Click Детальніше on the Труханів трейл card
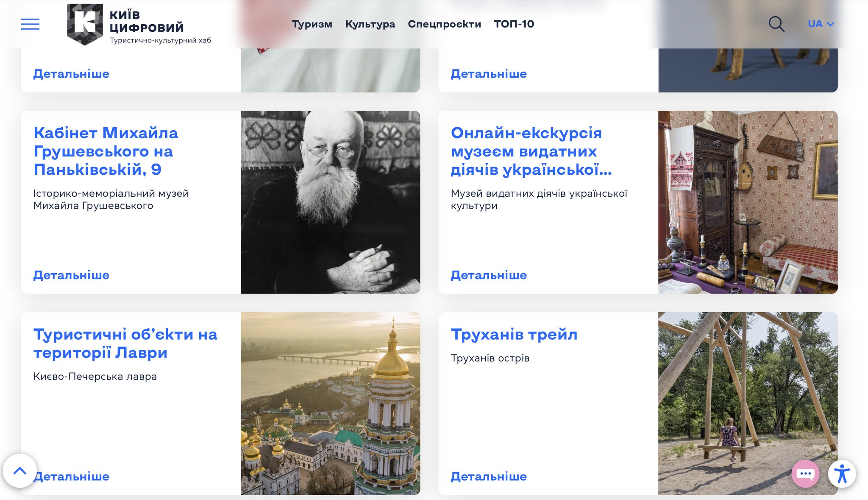The height and width of the screenshot is (500, 868). coord(489,477)
